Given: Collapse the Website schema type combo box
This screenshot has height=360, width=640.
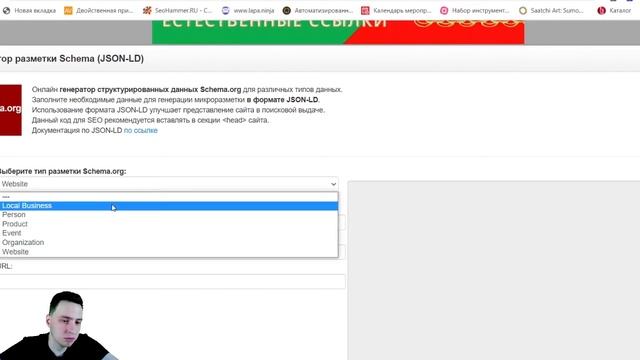Looking at the screenshot, I should coord(169,184).
